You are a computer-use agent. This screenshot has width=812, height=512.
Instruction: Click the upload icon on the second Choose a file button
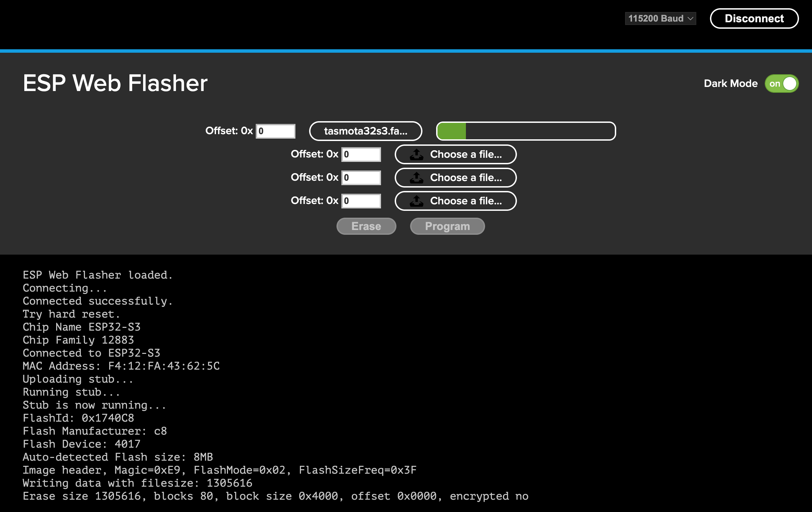click(x=417, y=154)
